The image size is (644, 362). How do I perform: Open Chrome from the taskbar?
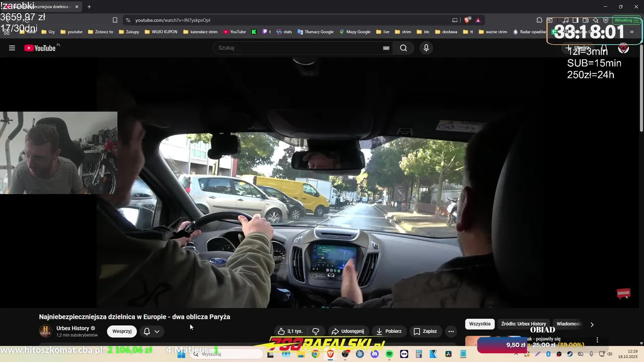315,354
